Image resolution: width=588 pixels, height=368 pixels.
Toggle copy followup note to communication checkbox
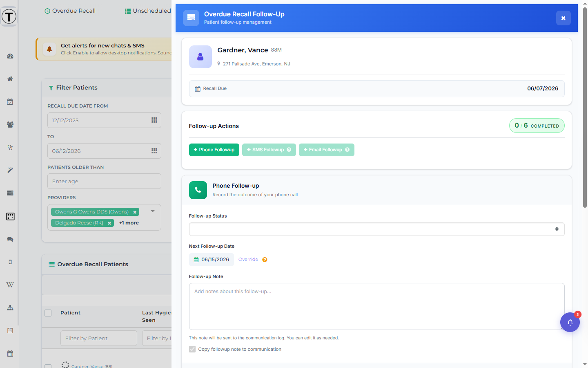[192, 349]
